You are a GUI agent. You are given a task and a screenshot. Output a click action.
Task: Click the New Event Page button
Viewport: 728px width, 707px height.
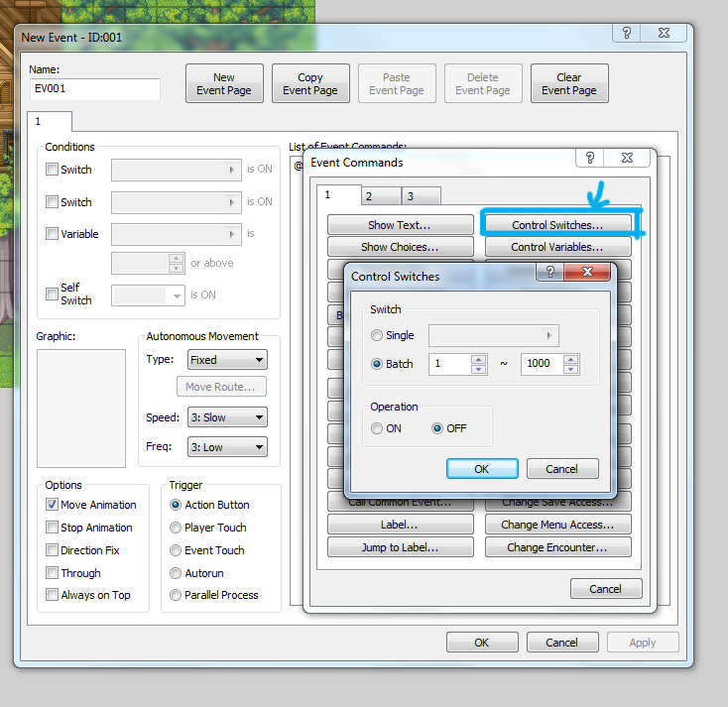[x=224, y=83]
